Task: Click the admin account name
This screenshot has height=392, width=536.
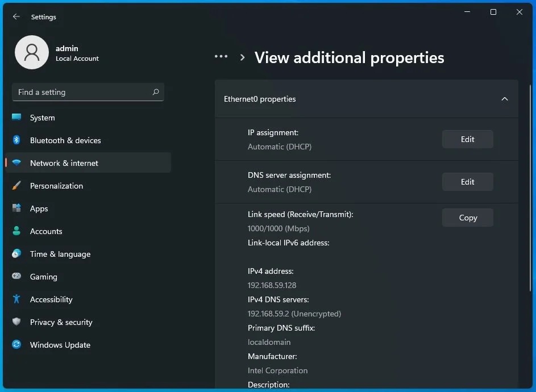Action: [x=67, y=48]
